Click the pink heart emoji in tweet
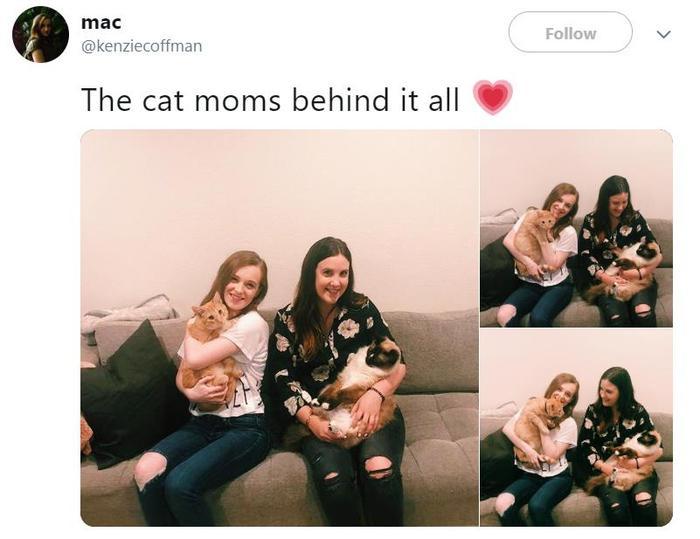 [493, 97]
